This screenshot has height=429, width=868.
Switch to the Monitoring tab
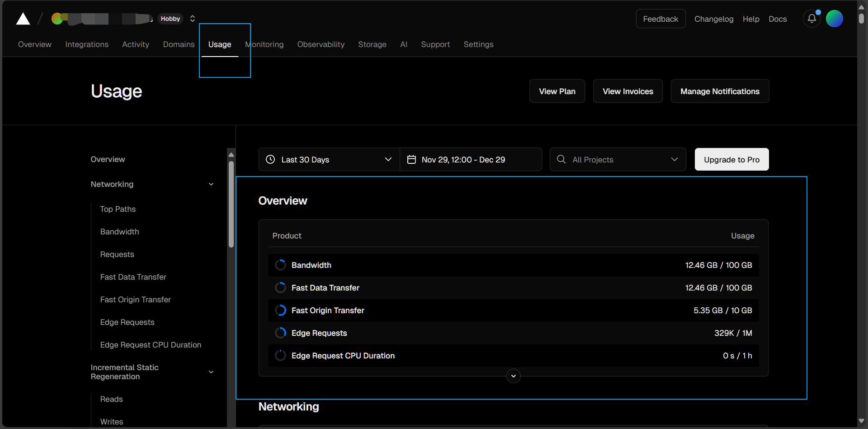click(x=264, y=44)
